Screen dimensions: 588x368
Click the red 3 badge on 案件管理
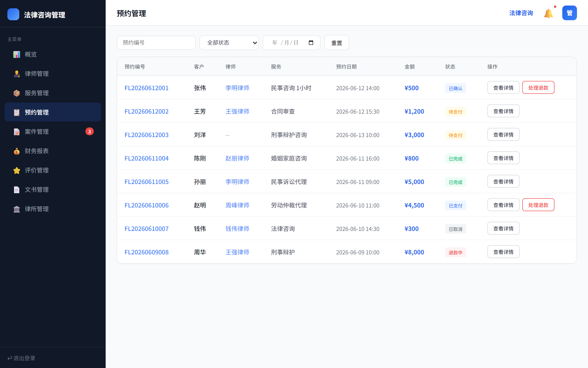[x=89, y=132]
